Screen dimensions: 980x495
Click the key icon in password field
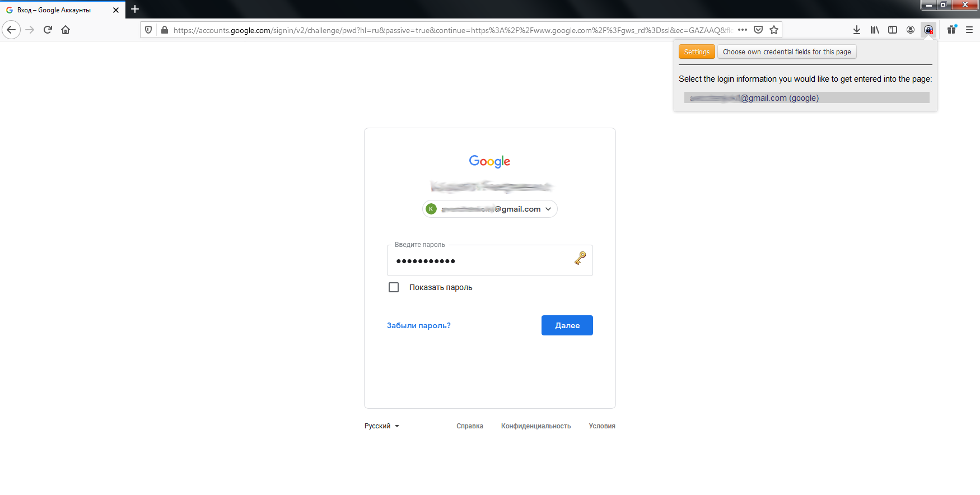tap(580, 258)
